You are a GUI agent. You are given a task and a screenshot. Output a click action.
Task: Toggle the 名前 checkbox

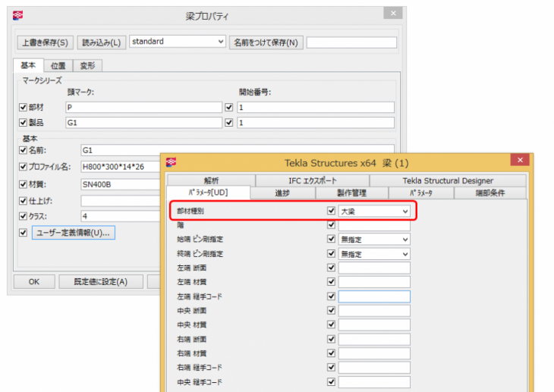(23, 150)
